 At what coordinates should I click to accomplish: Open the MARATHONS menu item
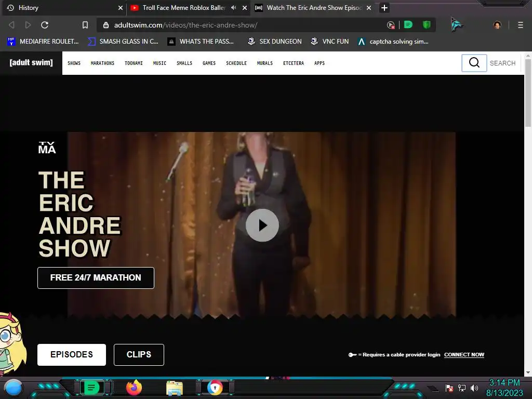(x=102, y=63)
